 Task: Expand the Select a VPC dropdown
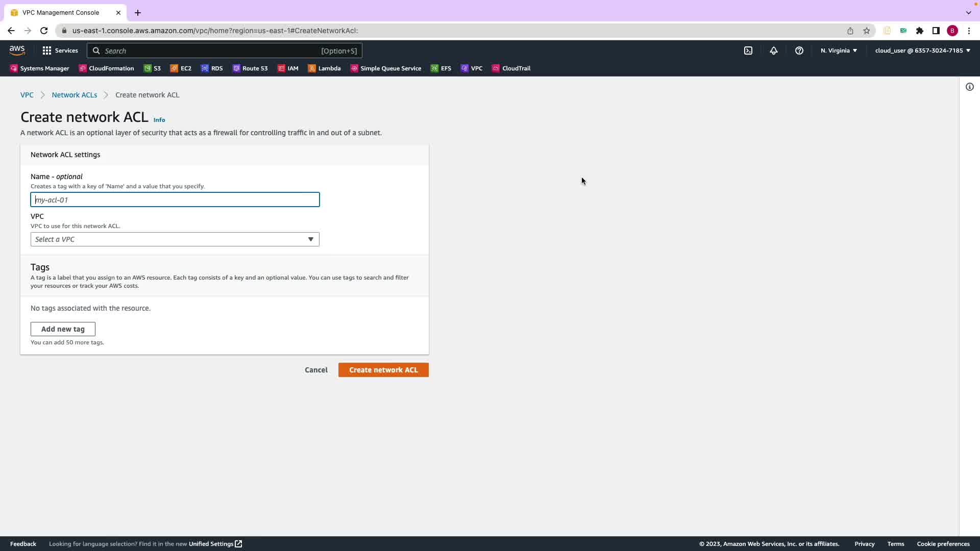pos(175,239)
